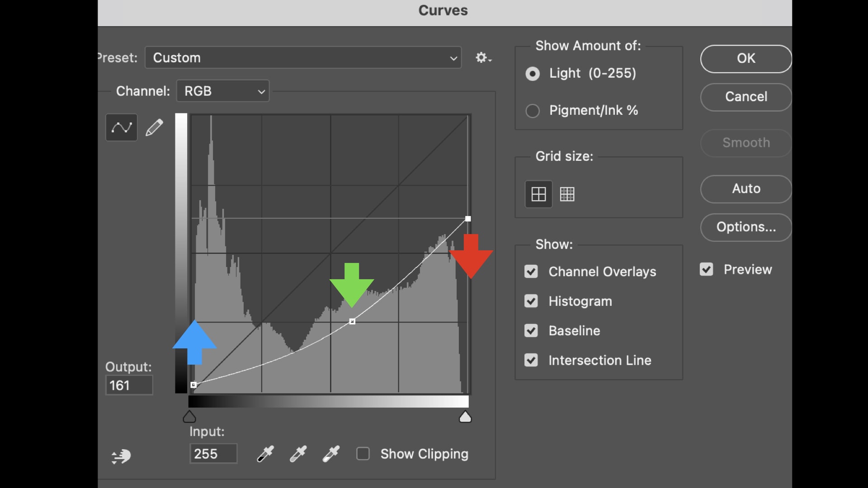Viewport: 868px width, 488px height.
Task: Click the white point slider triangle
Action: pyautogui.click(x=465, y=416)
